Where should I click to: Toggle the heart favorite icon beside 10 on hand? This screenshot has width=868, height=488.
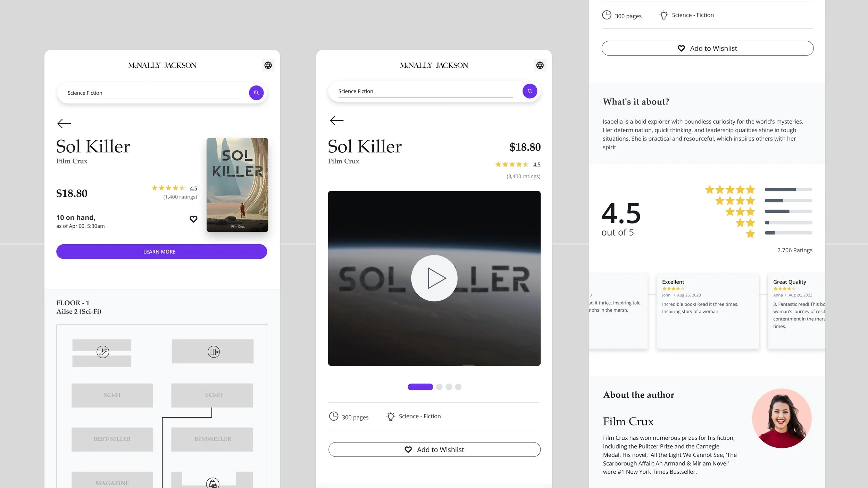coord(193,219)
